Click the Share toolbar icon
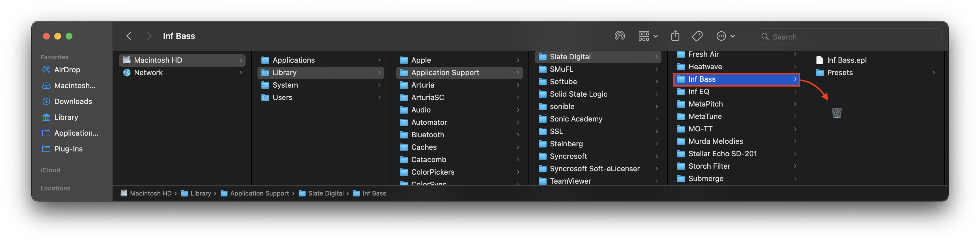Screen dimensions: 980x243 [x=675, y=36]
